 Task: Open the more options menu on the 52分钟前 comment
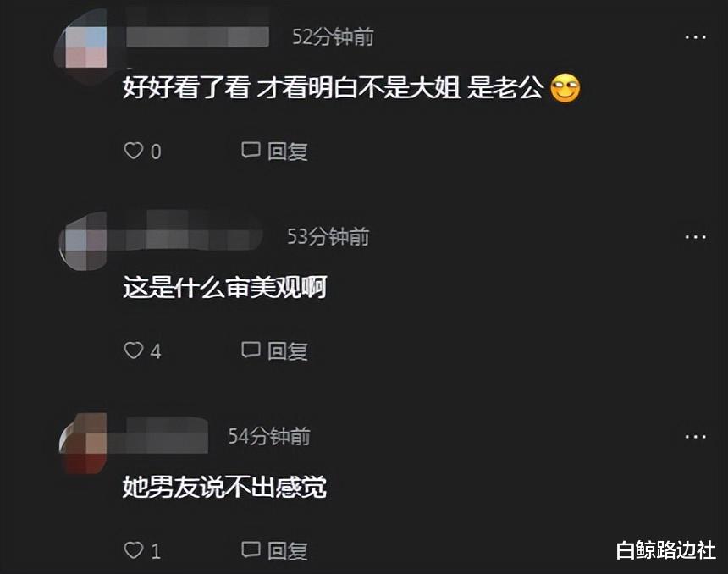pos(696,37)
